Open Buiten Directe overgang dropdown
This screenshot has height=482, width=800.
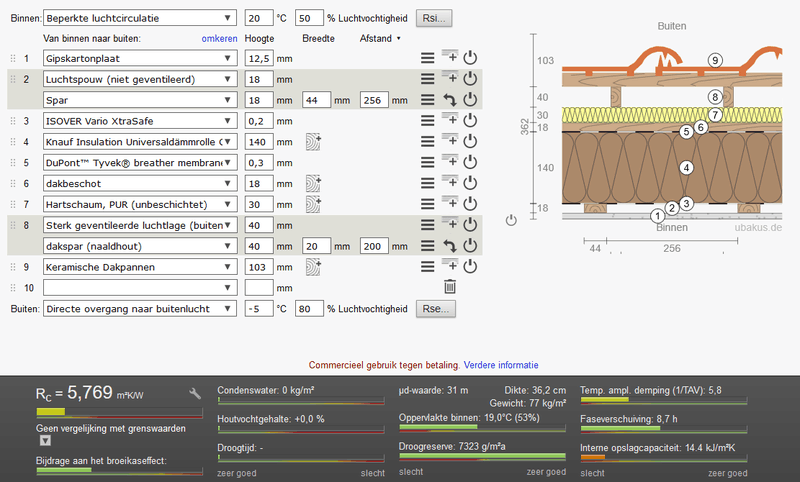(140, 309)
